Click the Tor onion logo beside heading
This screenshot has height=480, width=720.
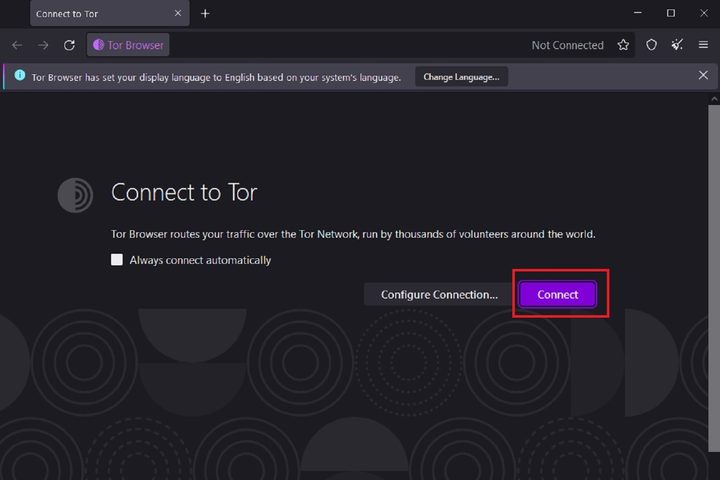click(x=75, y=195)
